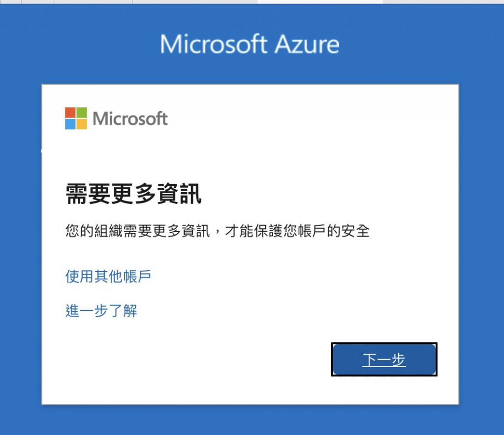The width and height of the screenshot is (504, 435).
Task: Click the word Microsoft in blue header
Action: coord(214,44)
